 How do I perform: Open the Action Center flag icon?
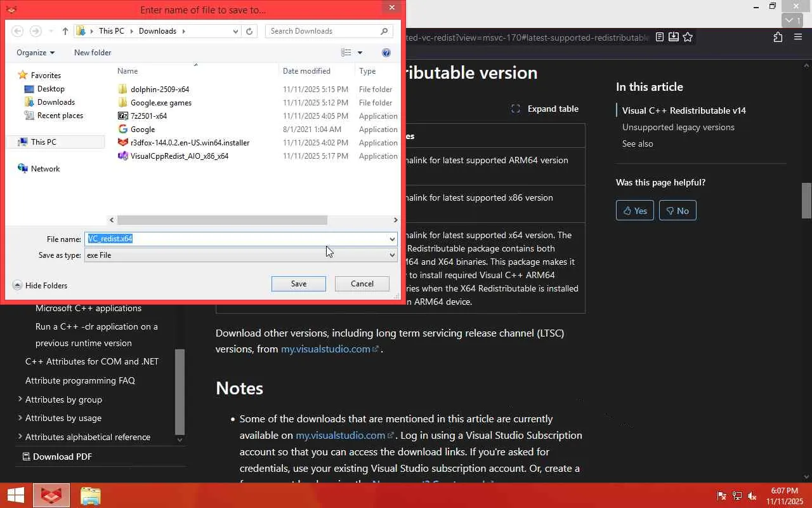721,496
